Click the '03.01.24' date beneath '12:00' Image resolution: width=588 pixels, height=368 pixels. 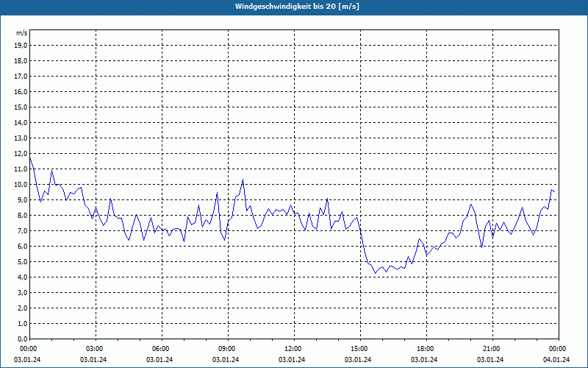click(x=292, y=359)
